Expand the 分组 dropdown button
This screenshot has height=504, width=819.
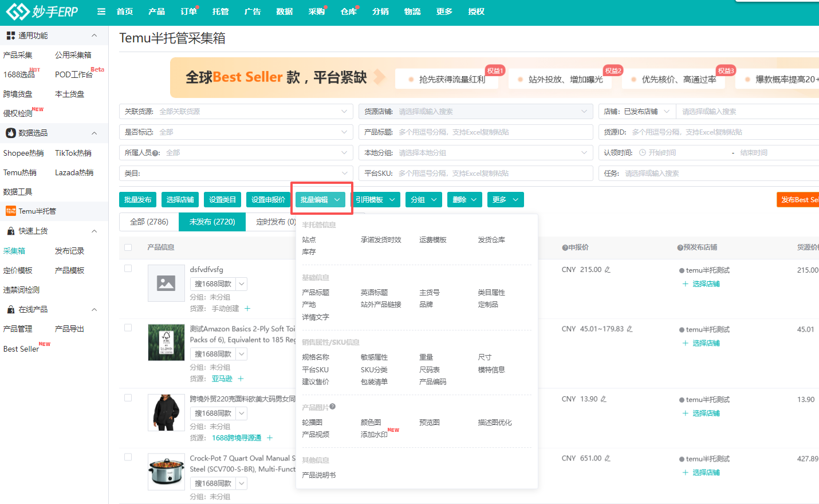[424, 200]
